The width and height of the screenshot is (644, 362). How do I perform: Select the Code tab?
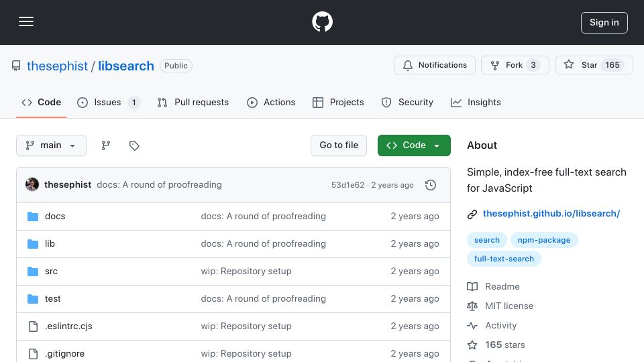coord(41,102)
